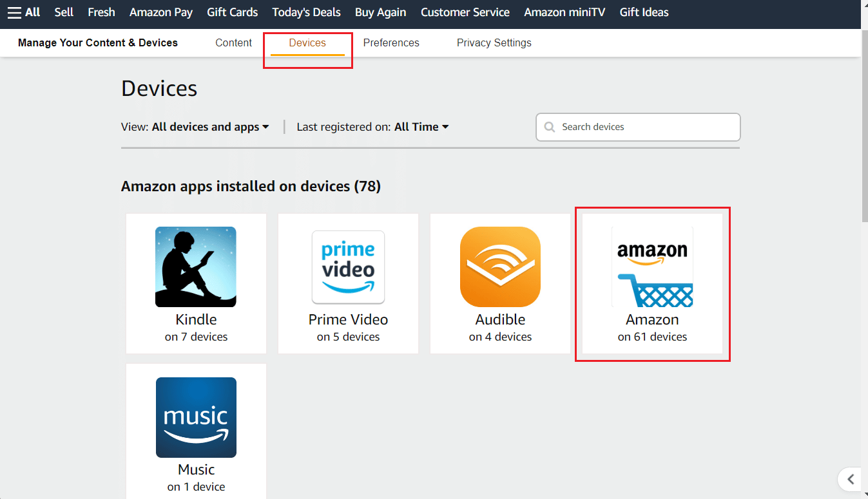Open Today's Deals from the navigation bar

(x=306, y=12)
